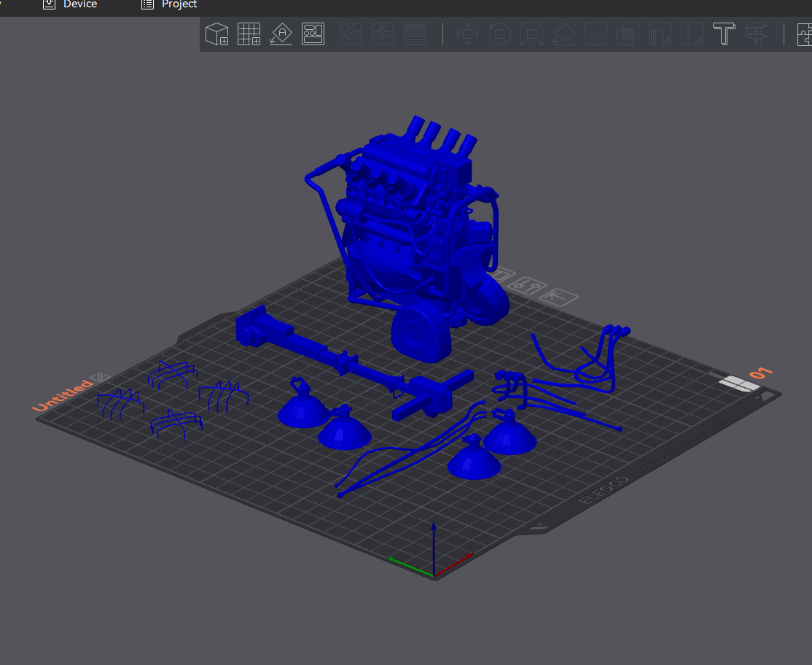Select the Move tool
This screenshot has height=665, width=812.
pos(467,34)
